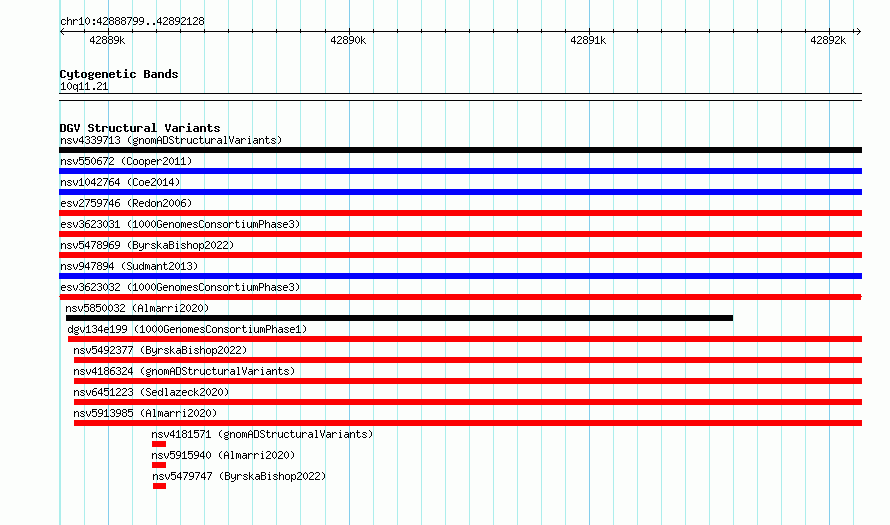Click the nsv4339713 gnomADStructuralVariants label
Viewport: 890px width, 525px height.
(x=171, y=140)
